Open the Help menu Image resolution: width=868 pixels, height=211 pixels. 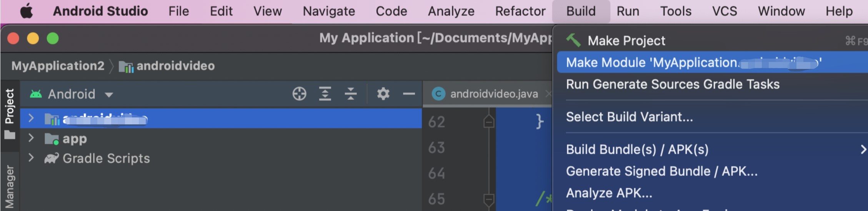click(x=839, y=12)
